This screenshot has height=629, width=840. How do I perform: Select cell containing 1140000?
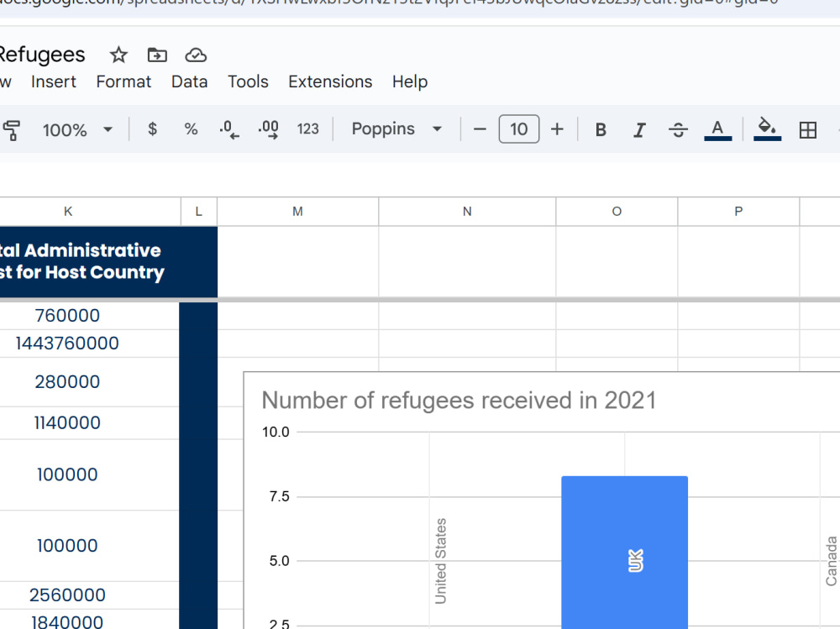click(89, 422)
